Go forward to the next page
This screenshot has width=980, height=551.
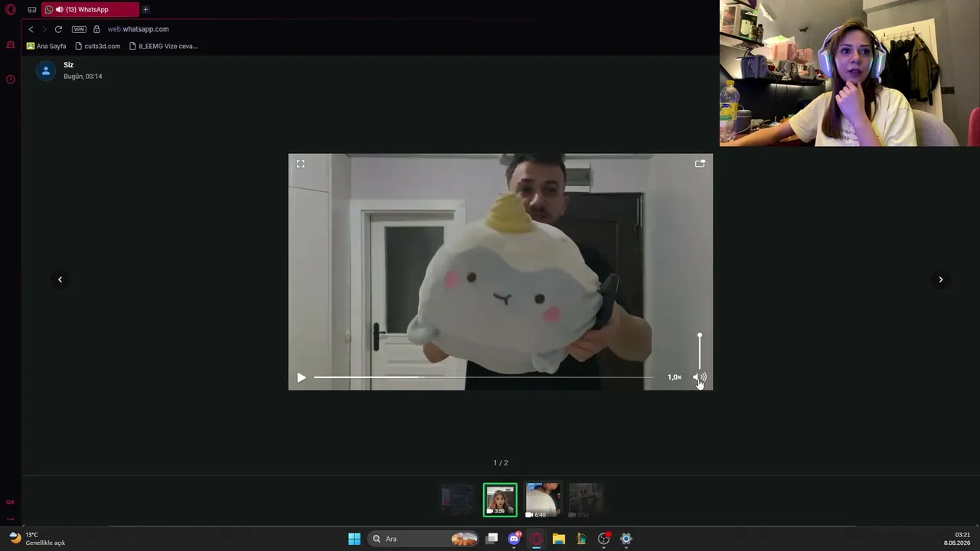(x=44, y=29)
